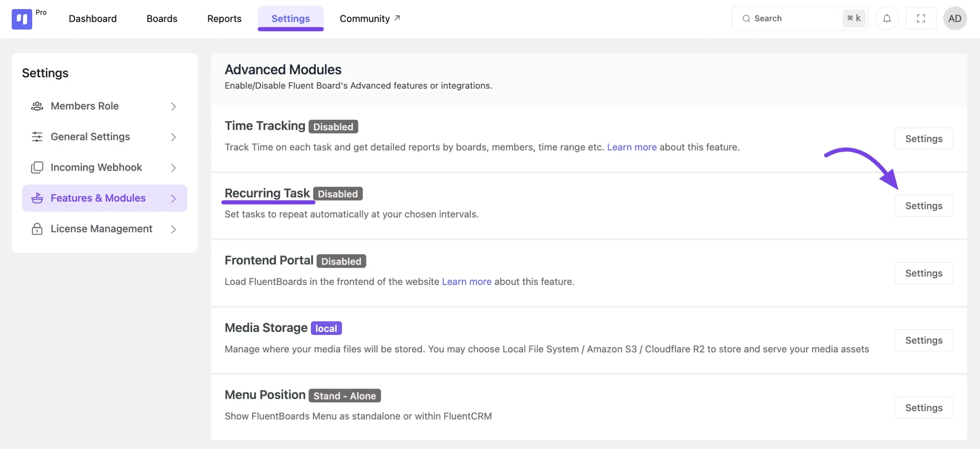980x449 pixels.
Task: Click Learn more link for Time Tracking
Action: point(632,147)
